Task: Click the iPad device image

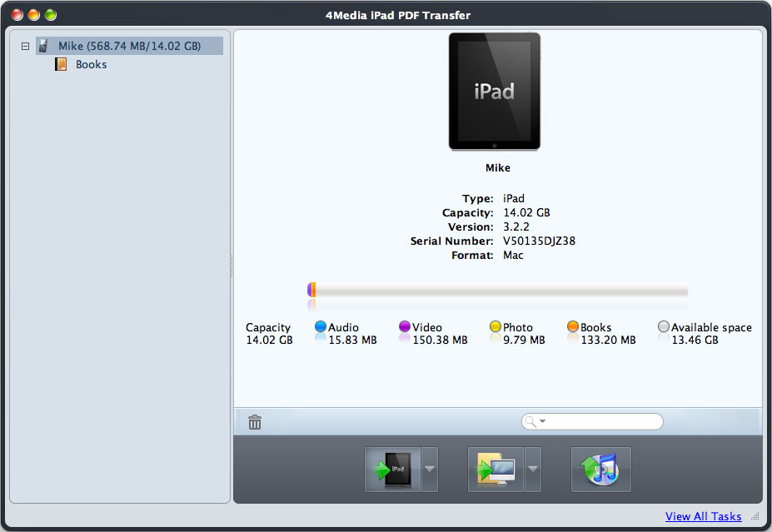Action: click(494, 92)
